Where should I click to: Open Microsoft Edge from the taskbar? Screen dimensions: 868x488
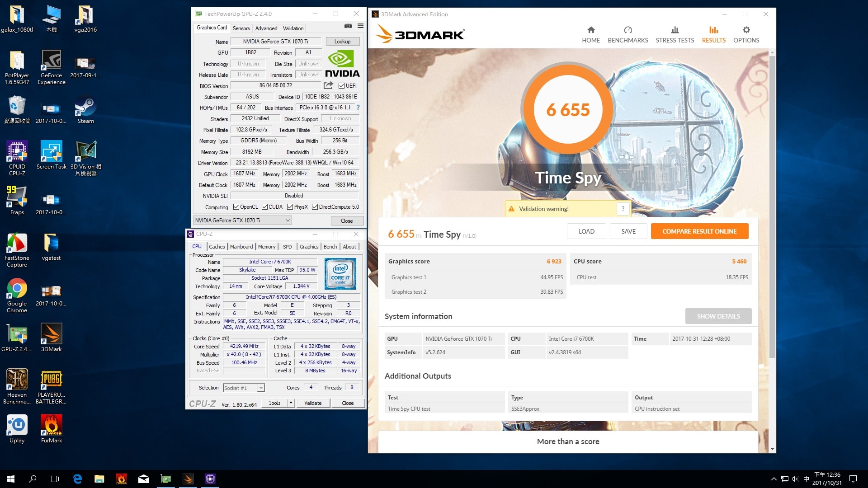(x=77, y=479)
